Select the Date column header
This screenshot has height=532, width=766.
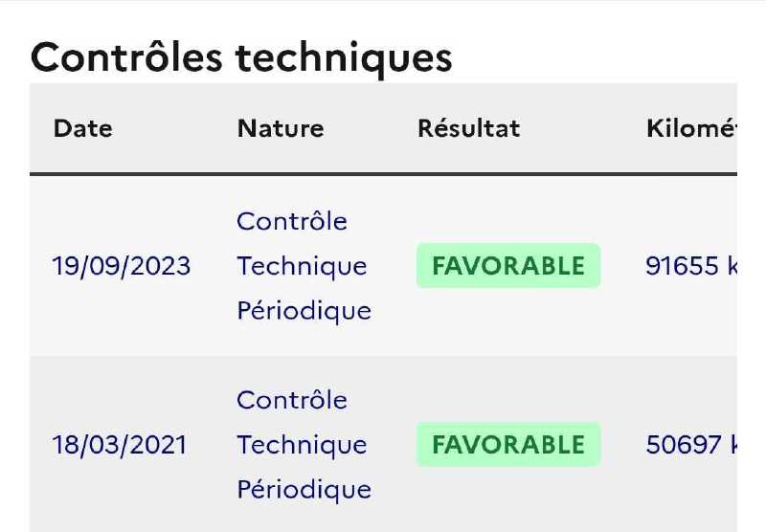(83, 128)
